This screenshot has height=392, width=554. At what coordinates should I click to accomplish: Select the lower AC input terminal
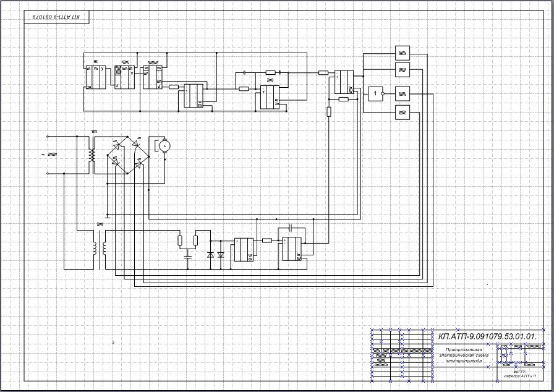(x=48, y=173)
